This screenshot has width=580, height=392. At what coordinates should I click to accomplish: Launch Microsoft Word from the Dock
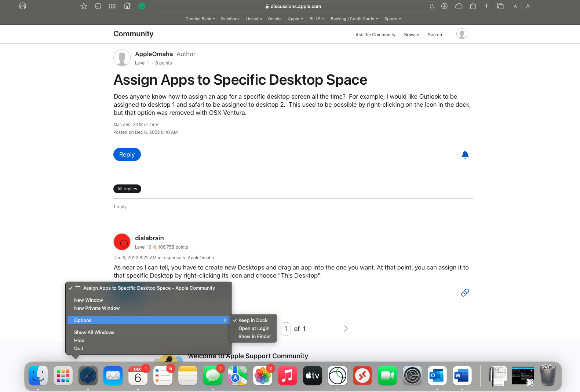[462, 375]
